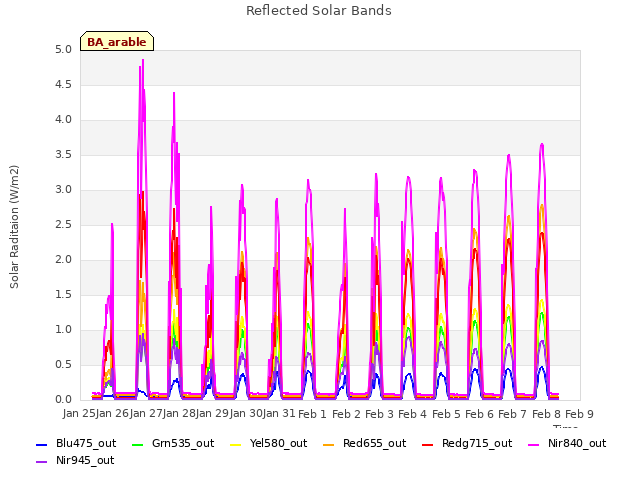
Task: Click the 4.5 y-axis tick label
Action: [63, 84]
